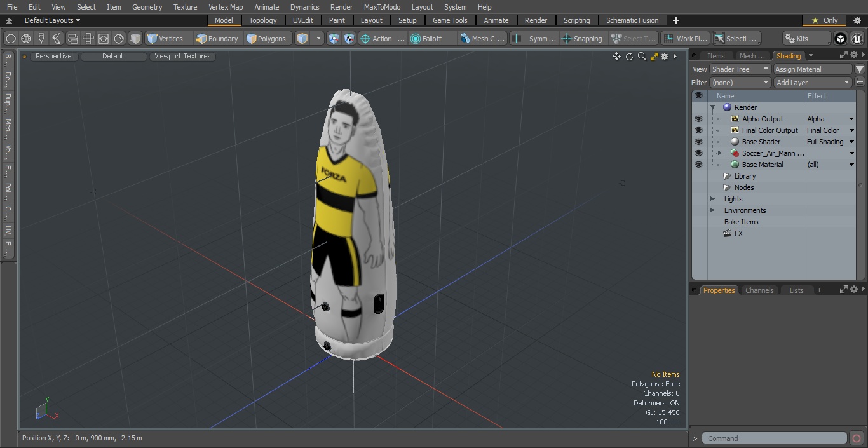868x448 pixels.
Task: Click the Command input field
Action: click(x=775, y=438)
